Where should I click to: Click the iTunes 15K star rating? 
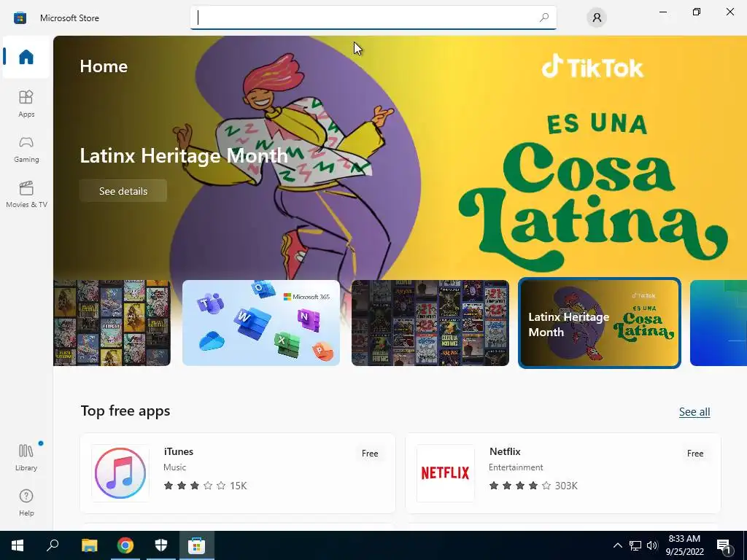tap(205, 486)
